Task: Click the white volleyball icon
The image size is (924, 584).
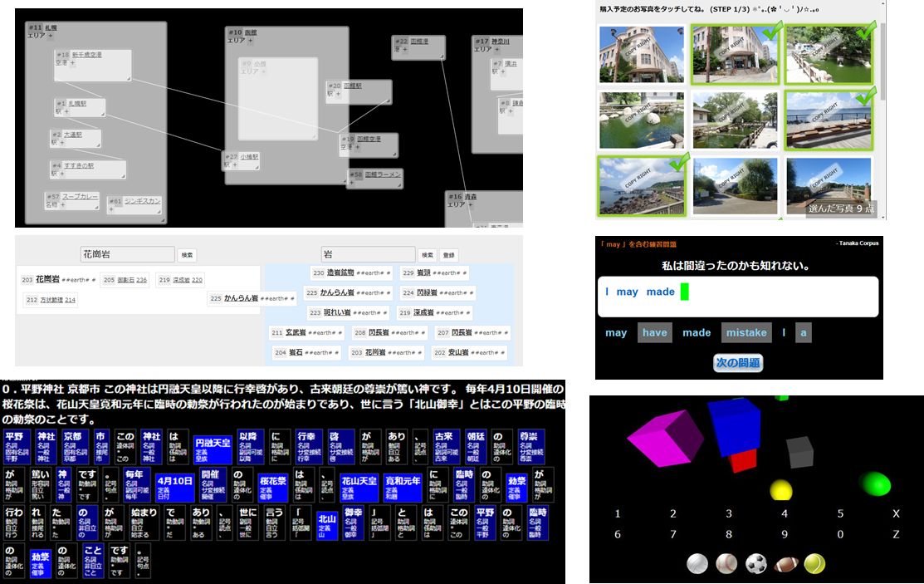Action: [x=697, y=564]
